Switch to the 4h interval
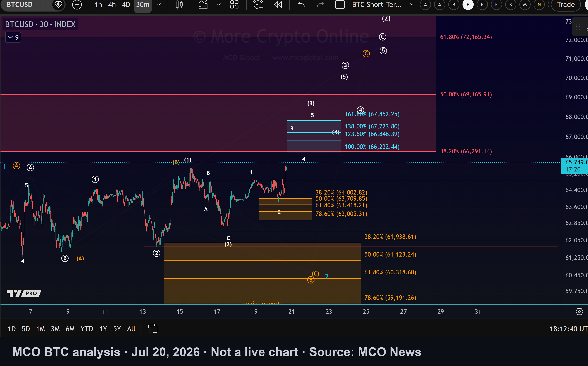The width and height of the screenshot is (588, 366). coord(112,5)
